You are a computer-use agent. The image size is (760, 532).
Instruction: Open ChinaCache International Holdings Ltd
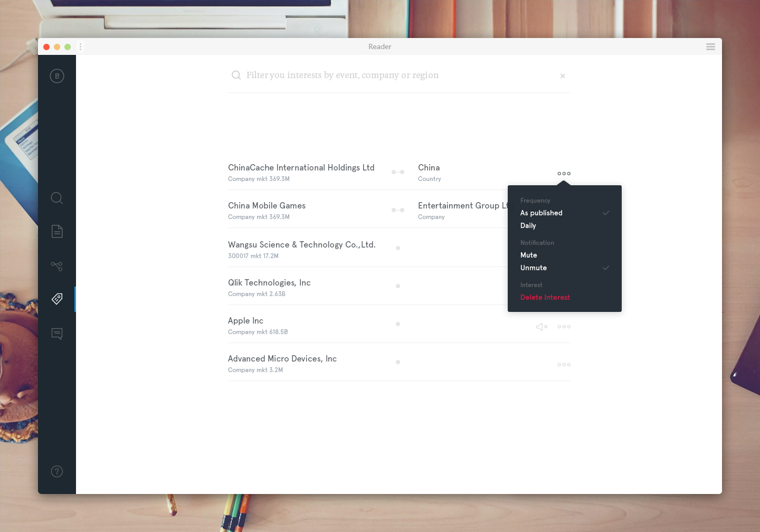[x=301, y=167]
